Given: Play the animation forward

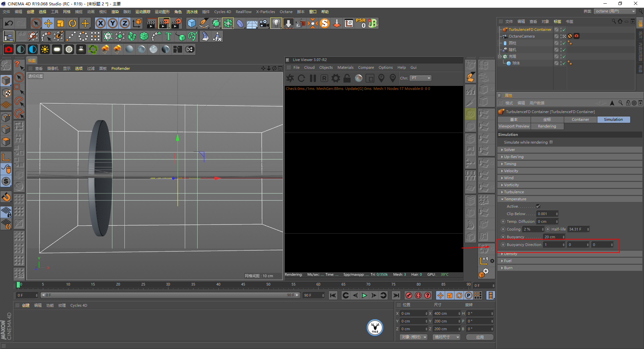Looking at the screenshot, I should pos(364,295).
